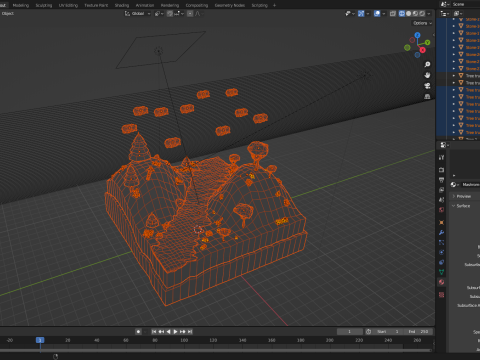Switch to the Sculpting workspace tab
The image size is (480, 360).
(44, 5)
